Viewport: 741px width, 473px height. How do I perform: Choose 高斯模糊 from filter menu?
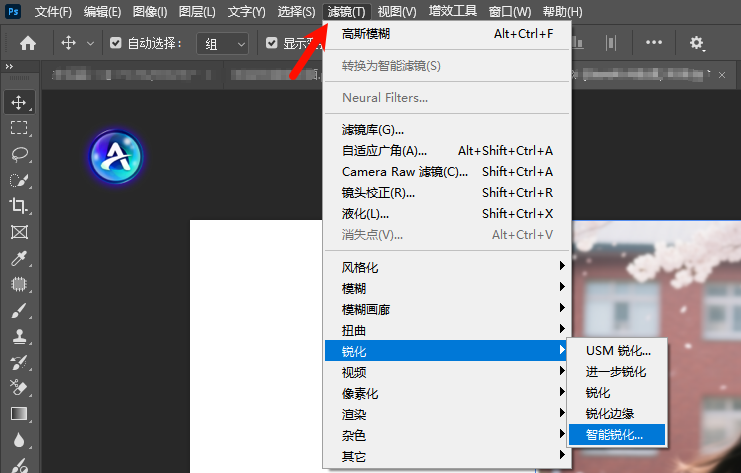coord(447,34)
